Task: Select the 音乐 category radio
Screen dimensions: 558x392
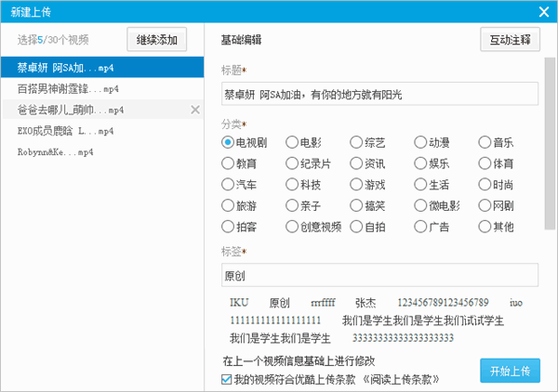Action: tap(485, 142)
